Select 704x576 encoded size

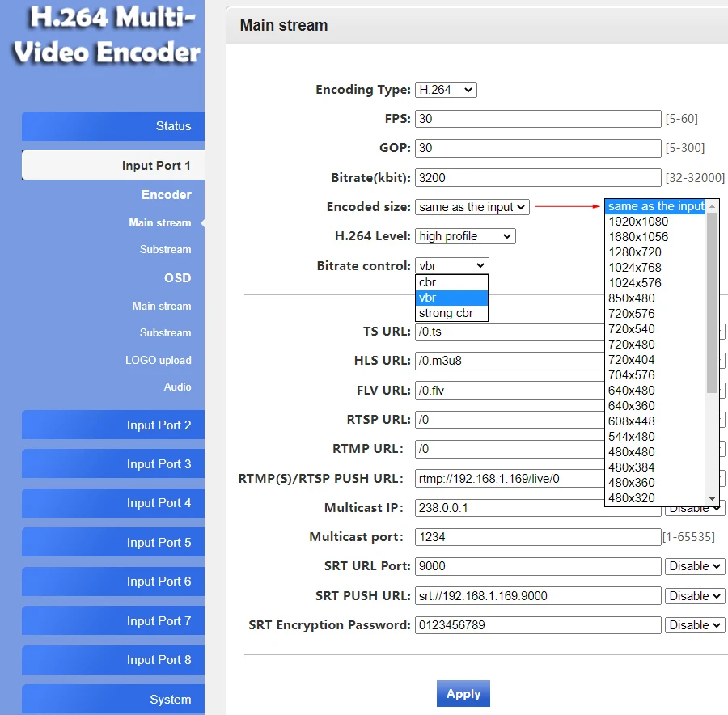pos(655,374)
